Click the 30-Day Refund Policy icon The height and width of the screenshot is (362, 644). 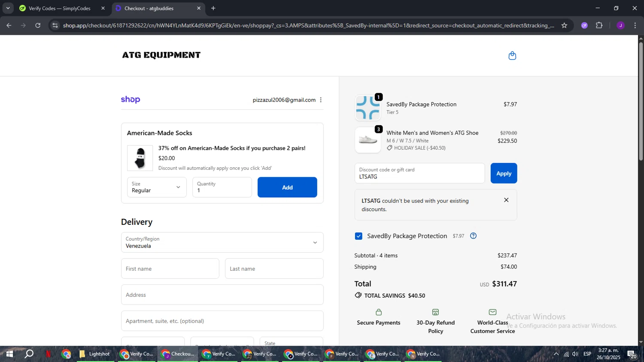click(435, 312)
